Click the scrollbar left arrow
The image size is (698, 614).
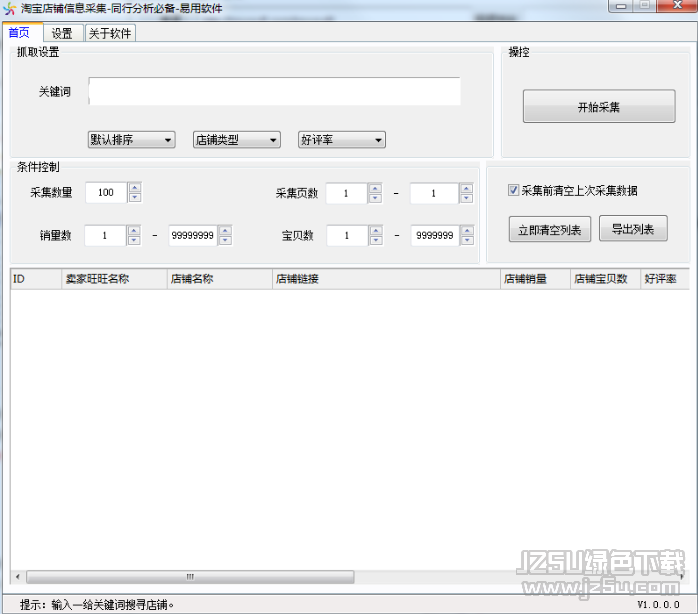(x=17, y=577)
